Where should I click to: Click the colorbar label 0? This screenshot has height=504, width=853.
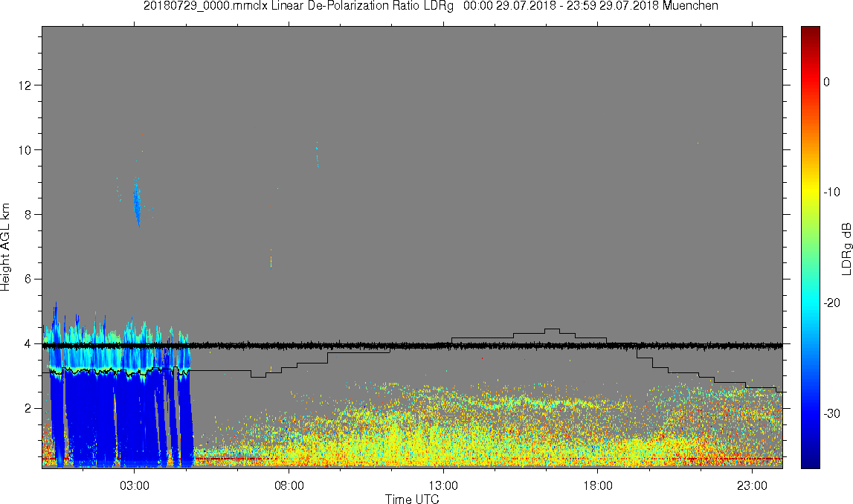826,82
